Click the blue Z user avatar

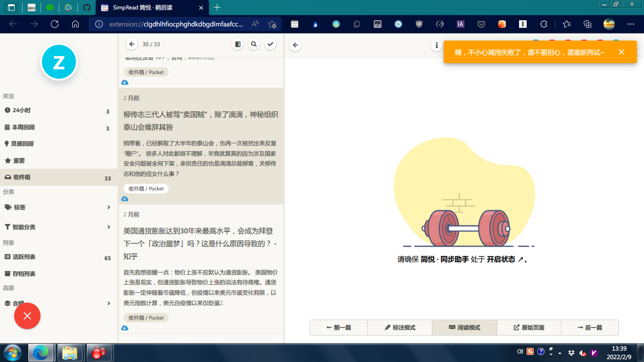point(59,62)
